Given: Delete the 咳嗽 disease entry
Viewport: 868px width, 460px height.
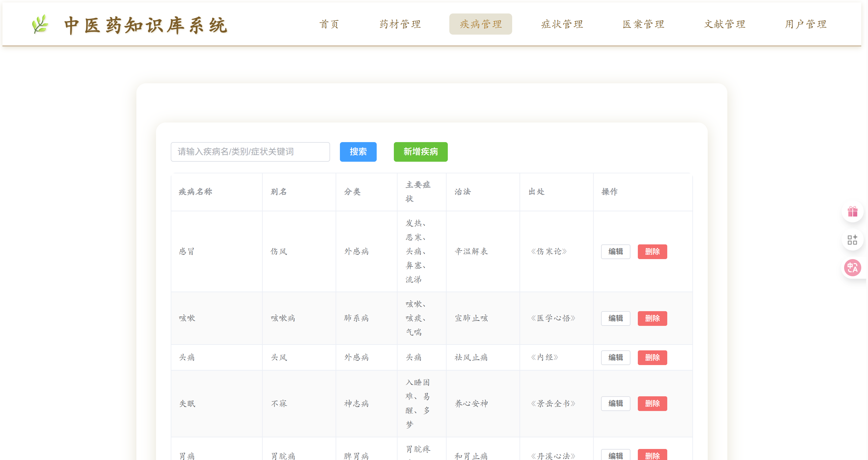Looking at the screenshot, I should (x=652, y=318).
